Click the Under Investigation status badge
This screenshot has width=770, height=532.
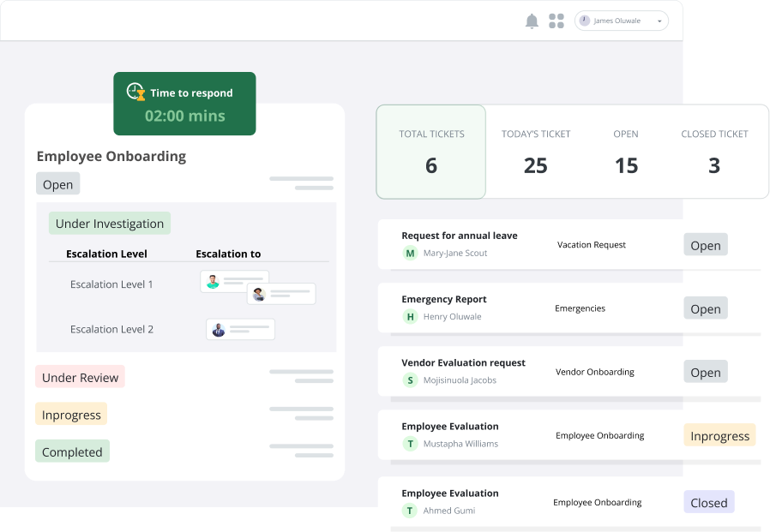tap(109, 224)
